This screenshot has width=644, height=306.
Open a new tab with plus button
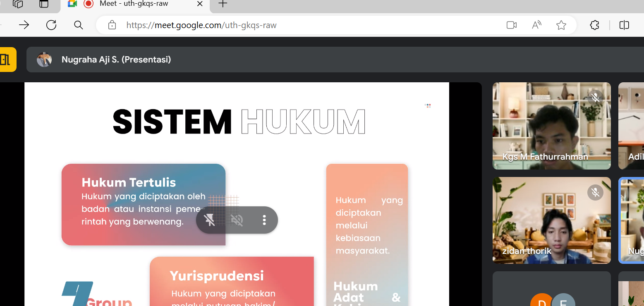[x=223, y=4]
